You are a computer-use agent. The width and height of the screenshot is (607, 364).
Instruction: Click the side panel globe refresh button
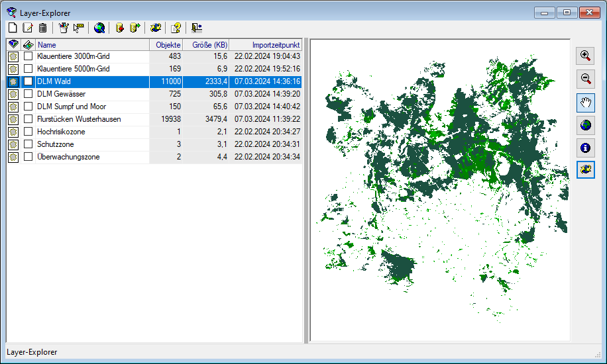coord(585,170)
